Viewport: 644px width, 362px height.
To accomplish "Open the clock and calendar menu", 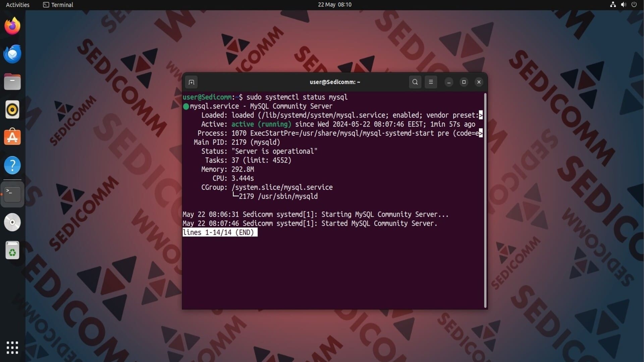I will pyautogui.click(x=334, y=5).
